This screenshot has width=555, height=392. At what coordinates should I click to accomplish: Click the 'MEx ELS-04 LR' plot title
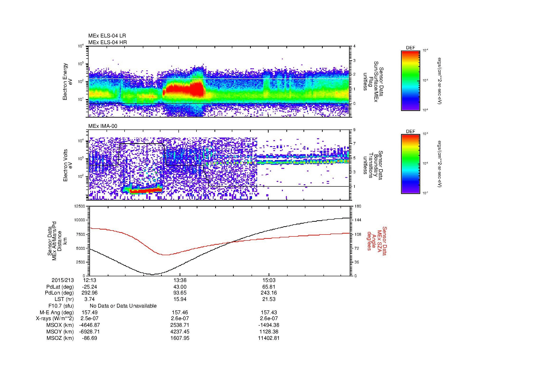click(107, 36)
